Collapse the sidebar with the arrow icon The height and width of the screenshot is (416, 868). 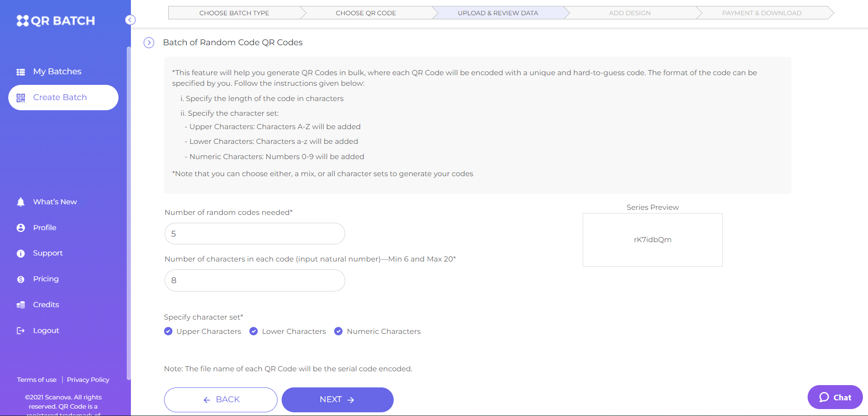(130, 20)
